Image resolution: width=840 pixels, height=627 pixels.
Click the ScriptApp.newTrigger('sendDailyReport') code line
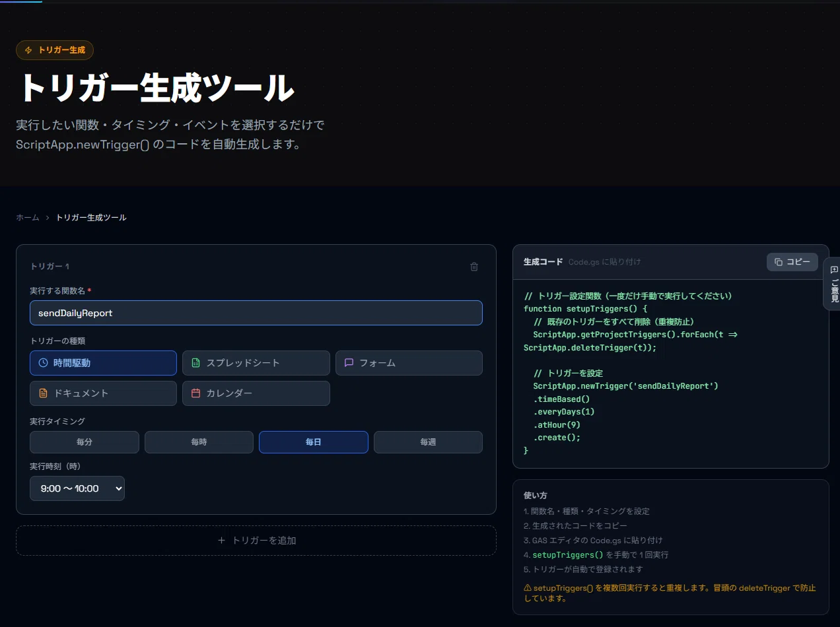625,386
